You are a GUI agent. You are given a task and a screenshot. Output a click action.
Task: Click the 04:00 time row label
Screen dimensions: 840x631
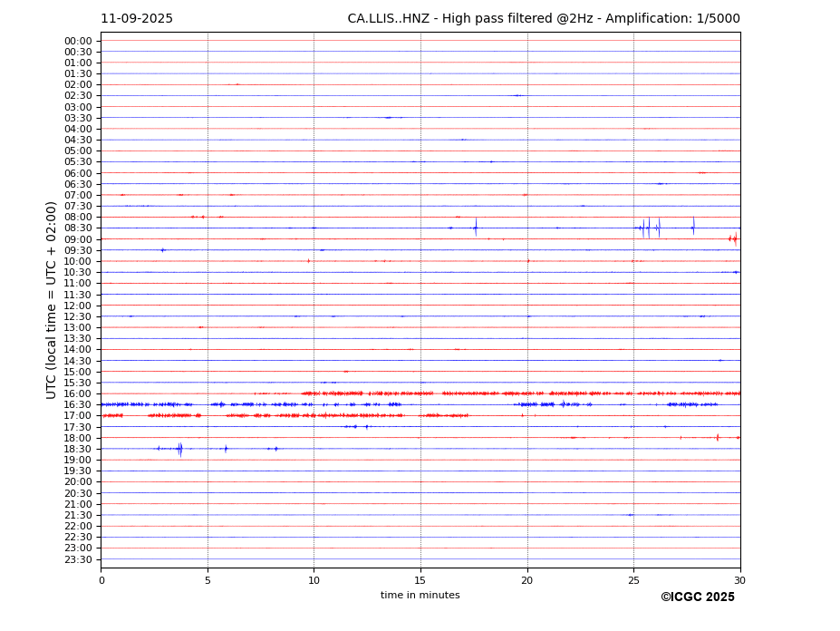coord(78,130)
